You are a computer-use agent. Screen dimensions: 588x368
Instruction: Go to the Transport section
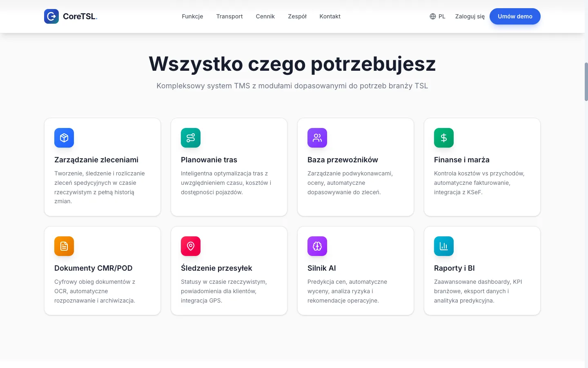pyautogui.click(x=229, y=16)
